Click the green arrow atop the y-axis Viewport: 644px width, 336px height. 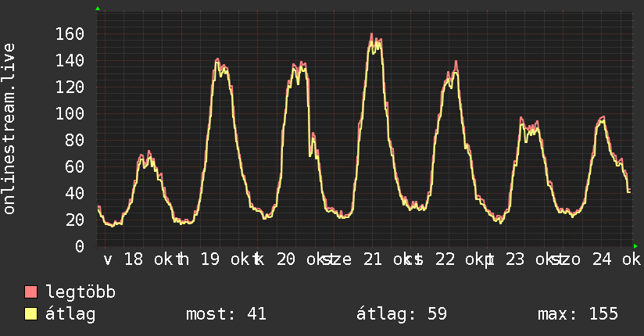point(98,9)
